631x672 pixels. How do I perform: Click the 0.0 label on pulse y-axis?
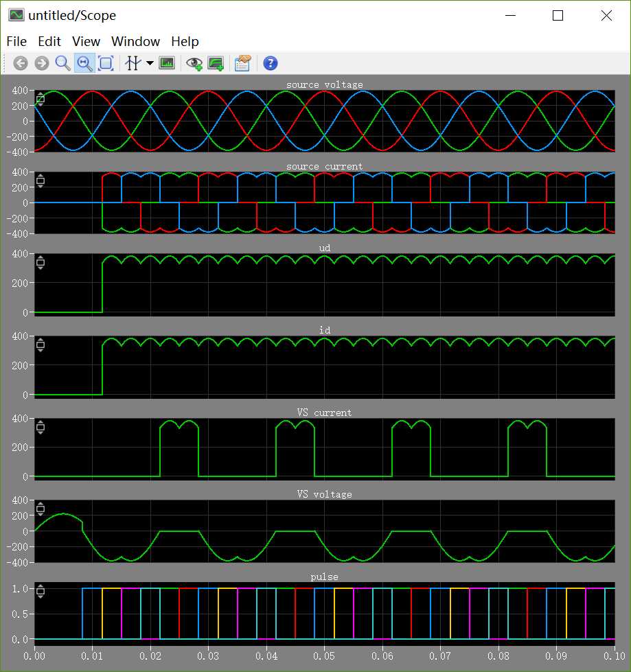click(x=20, y=640)
